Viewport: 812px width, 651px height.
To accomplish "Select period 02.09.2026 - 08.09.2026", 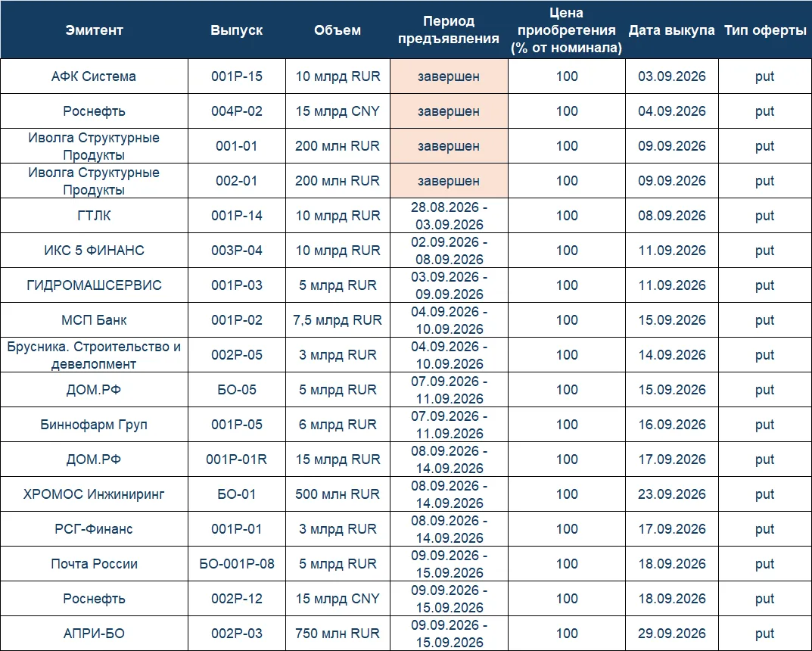I will [449, 250].
